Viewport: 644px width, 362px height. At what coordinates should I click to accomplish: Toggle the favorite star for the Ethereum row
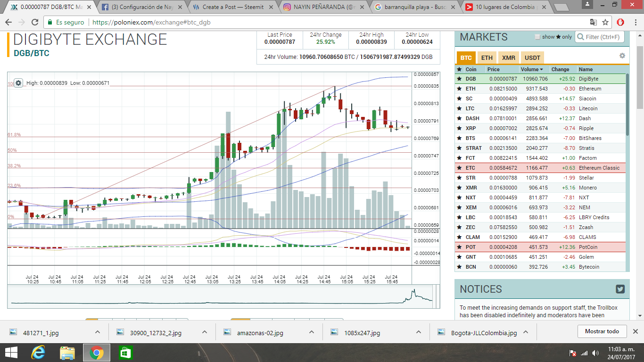[x=459, y=89]
